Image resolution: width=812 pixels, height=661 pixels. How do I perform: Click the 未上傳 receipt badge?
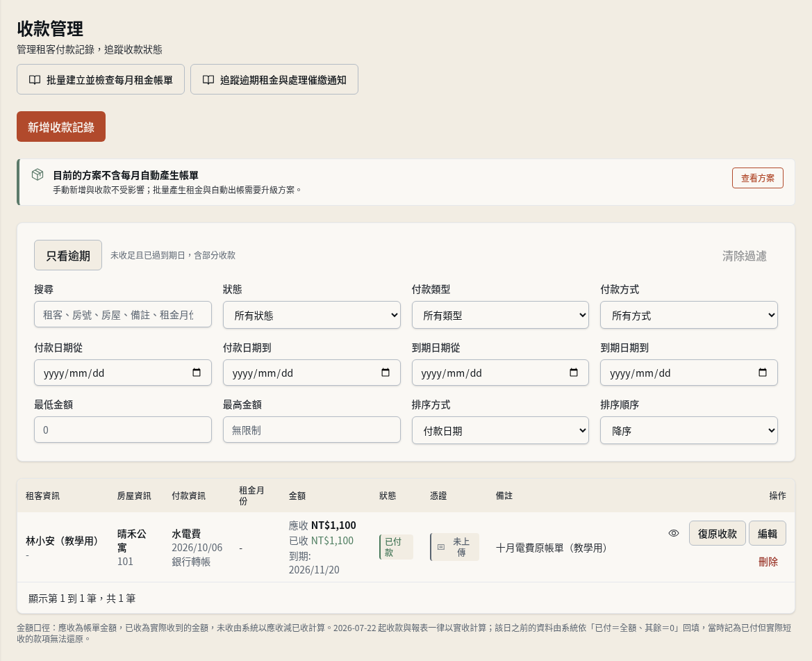click(x=455, y=547)
